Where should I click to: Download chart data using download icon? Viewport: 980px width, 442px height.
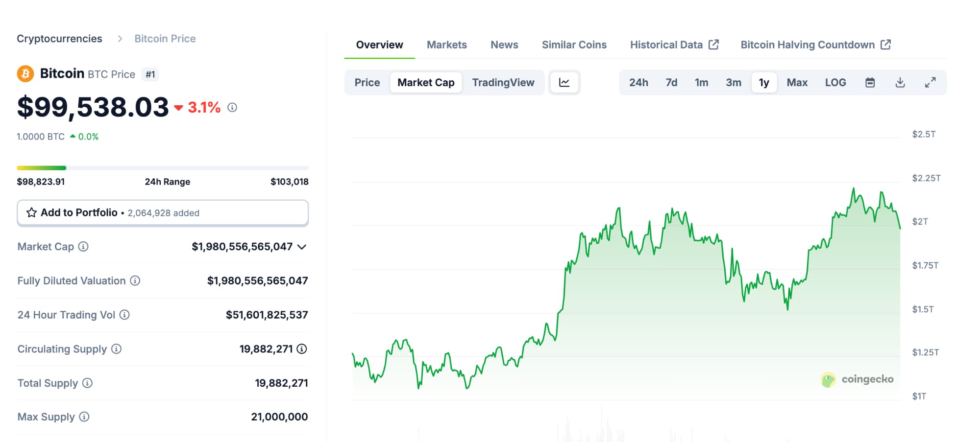[x=900, y=82]
